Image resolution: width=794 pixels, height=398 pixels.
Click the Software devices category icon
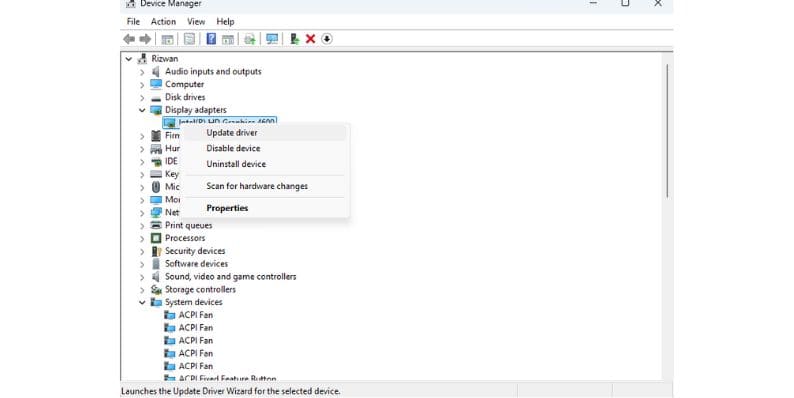click(156, 264)
